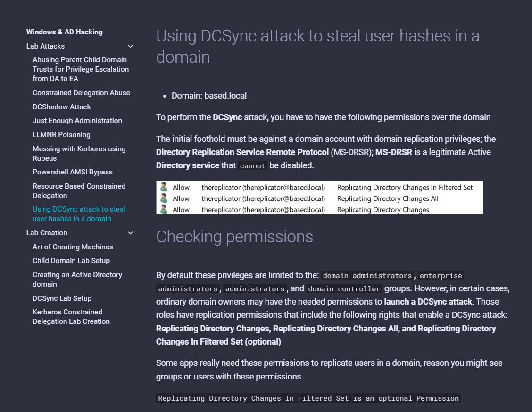Screen dimensions: 532x412
Task: Click 'domain controller' inline code
Action: pyautogui.click(x=344, y=289)
